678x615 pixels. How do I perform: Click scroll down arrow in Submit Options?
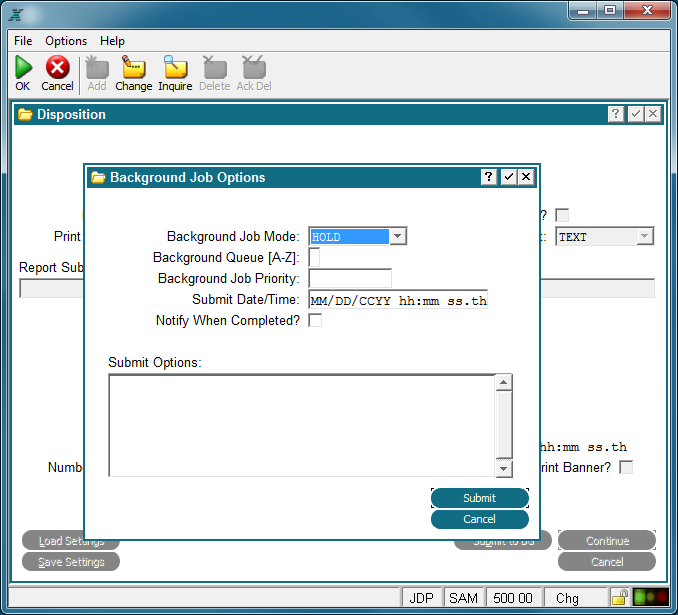click(504, 469)
